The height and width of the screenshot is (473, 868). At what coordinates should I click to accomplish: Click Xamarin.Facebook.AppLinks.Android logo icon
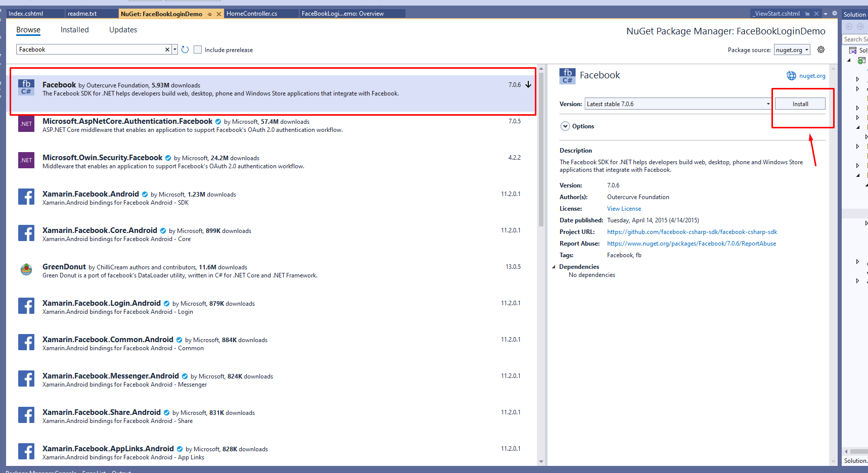tap(26, 451)
